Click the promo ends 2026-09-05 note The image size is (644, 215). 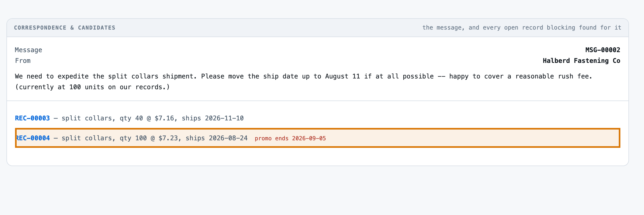point(290,138)
